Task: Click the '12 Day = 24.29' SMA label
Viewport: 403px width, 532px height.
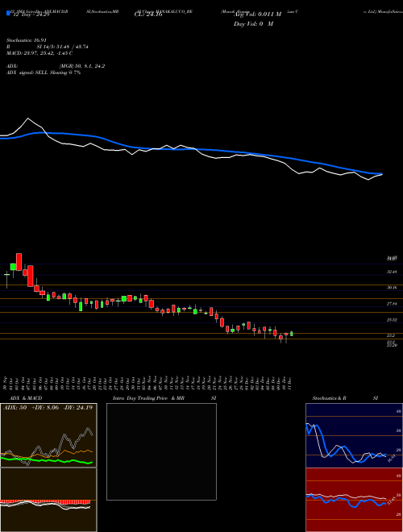Action: [x=31, y=15]
